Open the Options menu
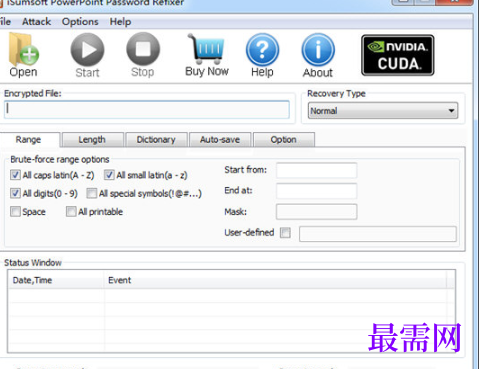Screen dimensions: 480x369 (x=80, y=22)
